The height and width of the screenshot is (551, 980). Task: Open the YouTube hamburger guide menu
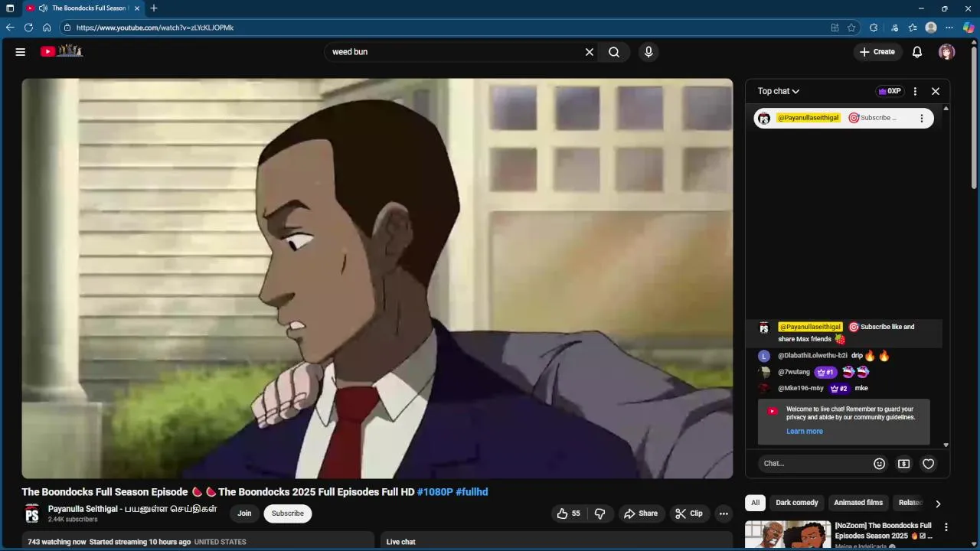click(21, 52)
